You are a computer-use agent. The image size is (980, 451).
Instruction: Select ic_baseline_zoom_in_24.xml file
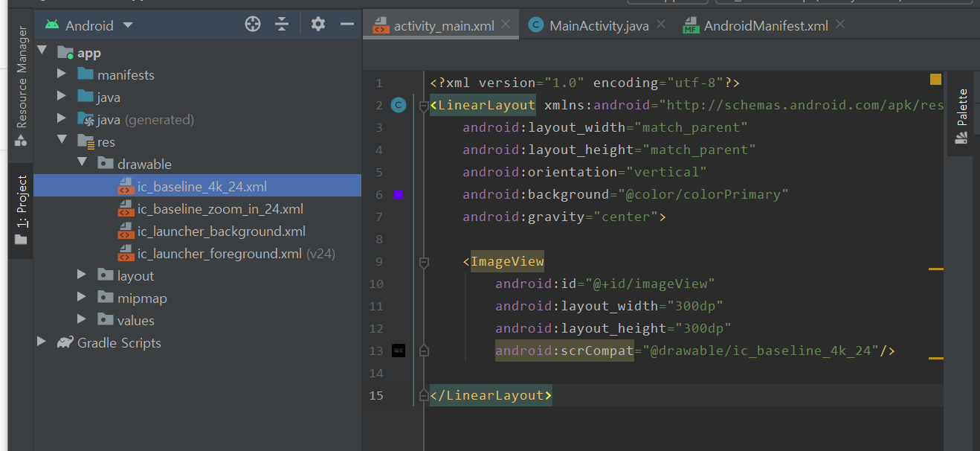pyautogui.click(x=220, y=209)
